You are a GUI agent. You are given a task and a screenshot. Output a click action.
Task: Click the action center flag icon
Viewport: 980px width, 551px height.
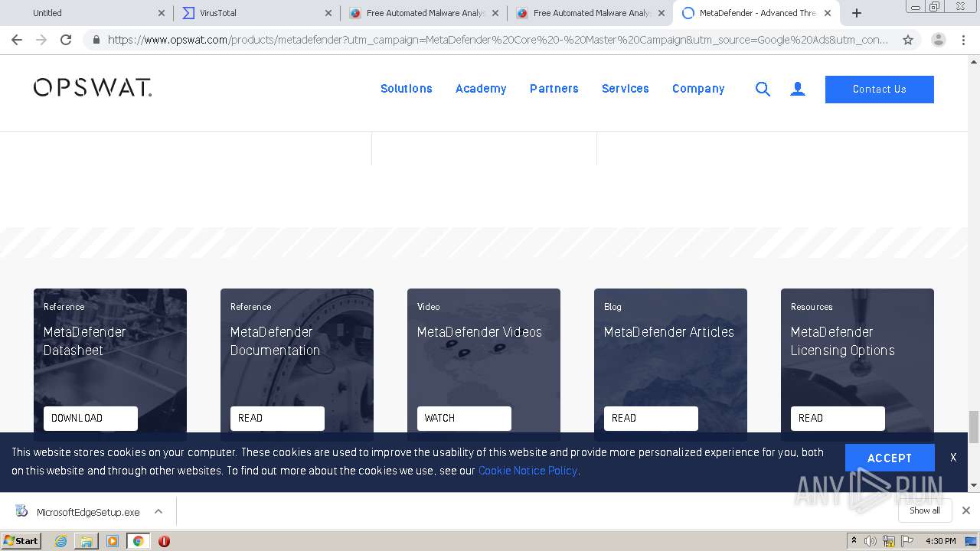pyautogui.click(x=907, y=541)
